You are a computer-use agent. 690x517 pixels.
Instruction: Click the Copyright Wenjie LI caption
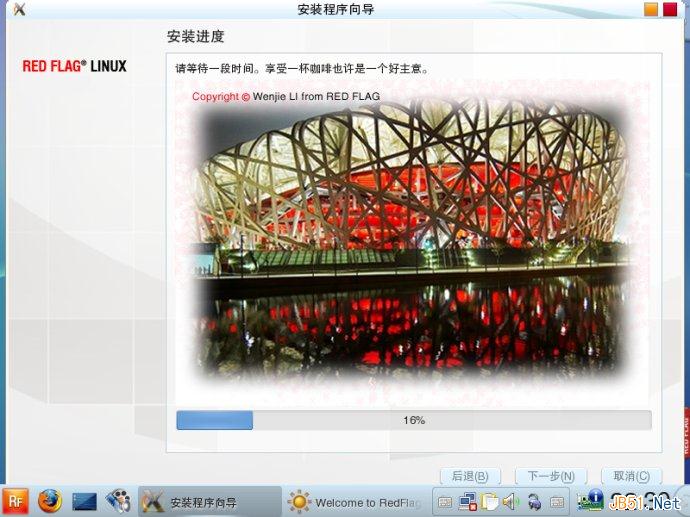286,96
